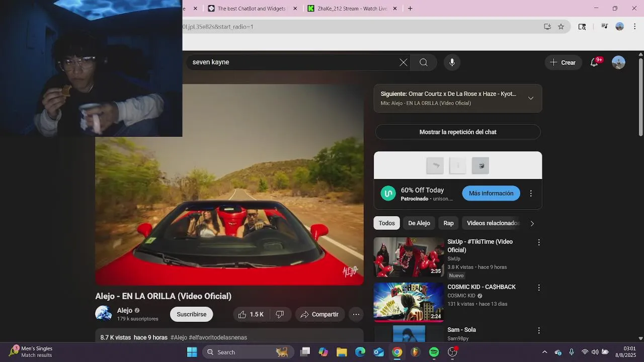Open Outlook from the taskbar
Viewport: 644px width, 362px height.
379,352
